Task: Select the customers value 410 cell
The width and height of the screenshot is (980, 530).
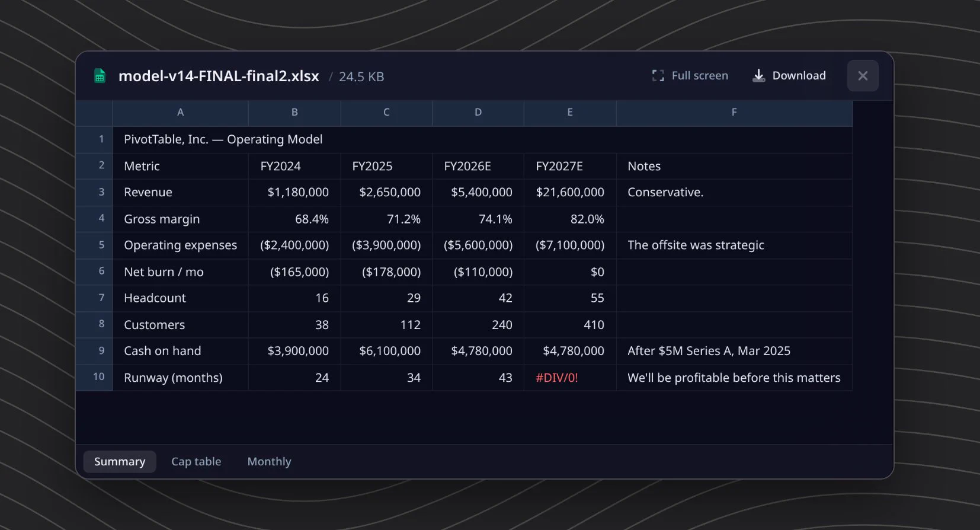Action: 570,324
